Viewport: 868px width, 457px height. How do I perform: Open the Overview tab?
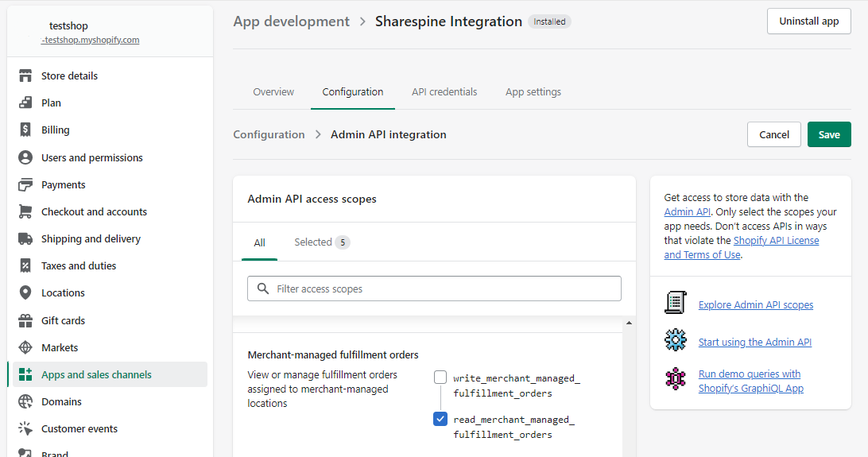pos(273,92)
